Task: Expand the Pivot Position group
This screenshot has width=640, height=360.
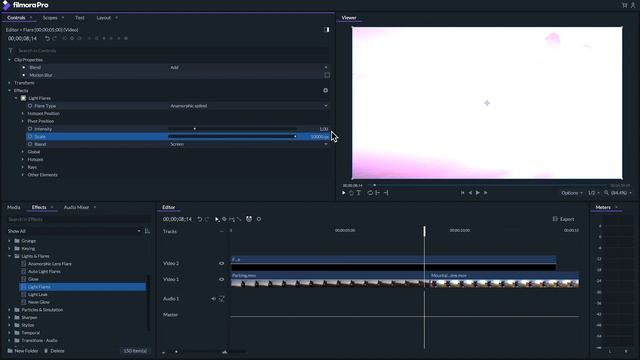Action: (x=23, y=121)
